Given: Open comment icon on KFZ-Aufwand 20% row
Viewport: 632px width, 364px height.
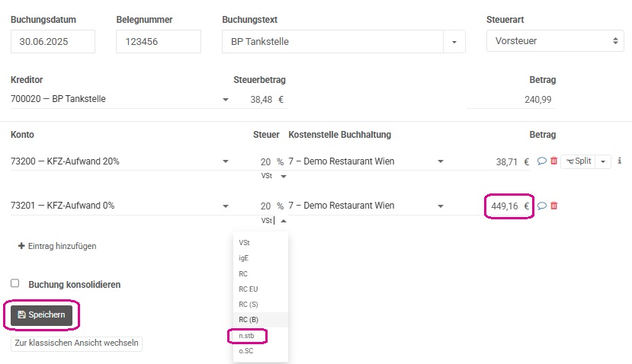Looking at the screenshot, I should click(542, 161).
